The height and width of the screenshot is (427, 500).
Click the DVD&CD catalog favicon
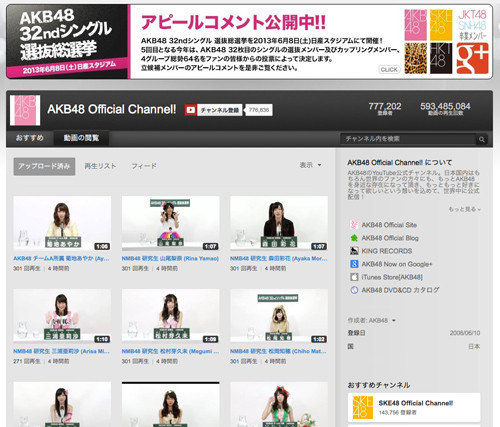(x=354, y=290)
